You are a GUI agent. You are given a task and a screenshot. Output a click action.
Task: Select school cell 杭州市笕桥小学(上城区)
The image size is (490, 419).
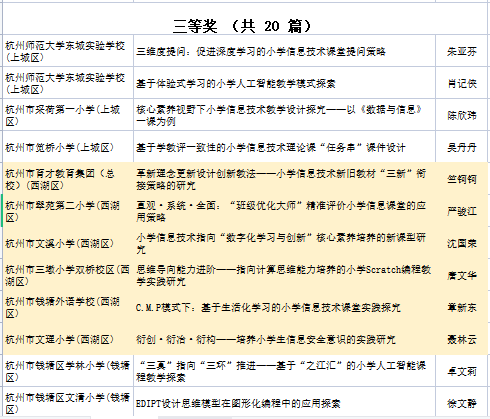[x=68, y=147]
